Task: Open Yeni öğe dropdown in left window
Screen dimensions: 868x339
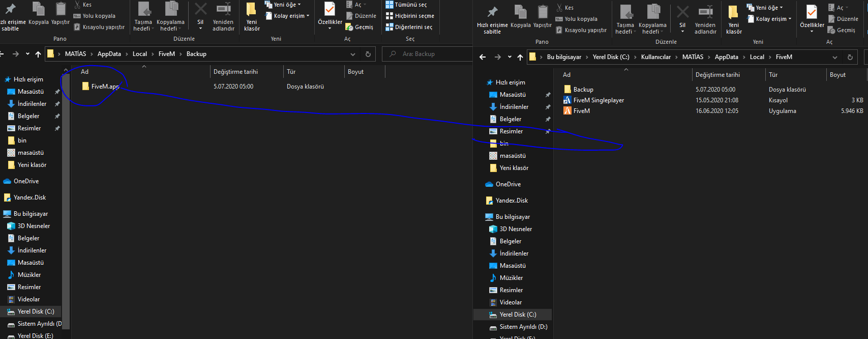Action: (x=283, y=5)
